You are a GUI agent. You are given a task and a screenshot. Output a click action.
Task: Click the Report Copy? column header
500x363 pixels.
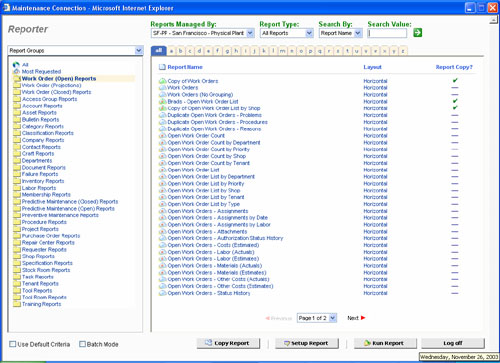[x=454, y=67]
